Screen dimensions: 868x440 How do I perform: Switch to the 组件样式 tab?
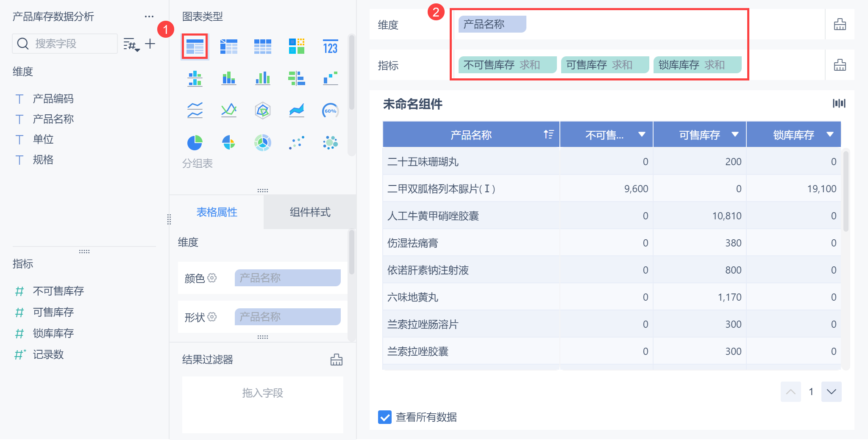[310, 212]
